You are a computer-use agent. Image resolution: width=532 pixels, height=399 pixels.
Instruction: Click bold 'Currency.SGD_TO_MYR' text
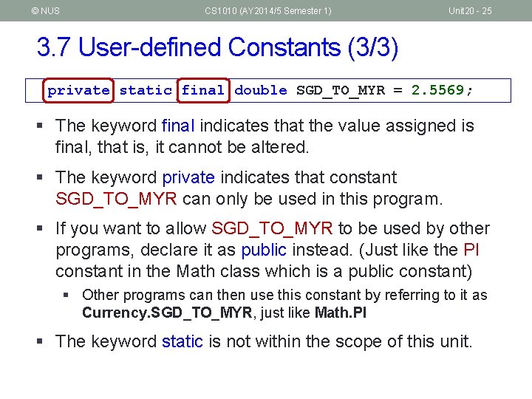point(167,313)
